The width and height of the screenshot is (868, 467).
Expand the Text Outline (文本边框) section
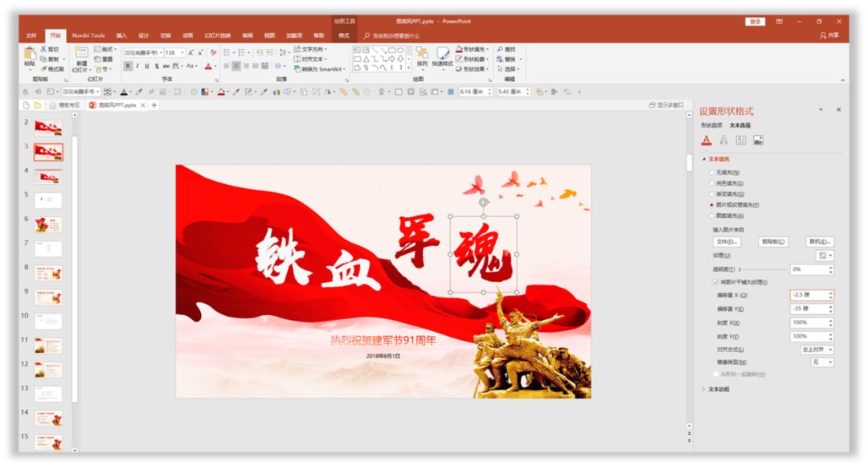704,389
